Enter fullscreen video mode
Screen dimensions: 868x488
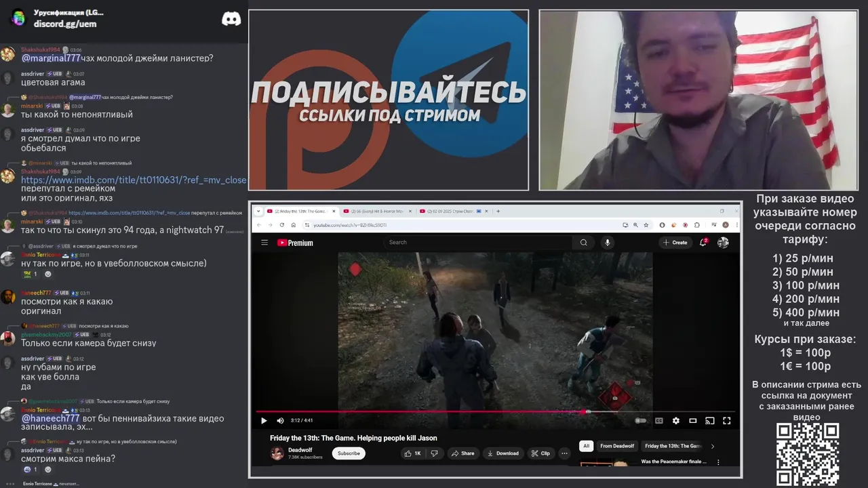pyautogui.click(x=726, y=421)
